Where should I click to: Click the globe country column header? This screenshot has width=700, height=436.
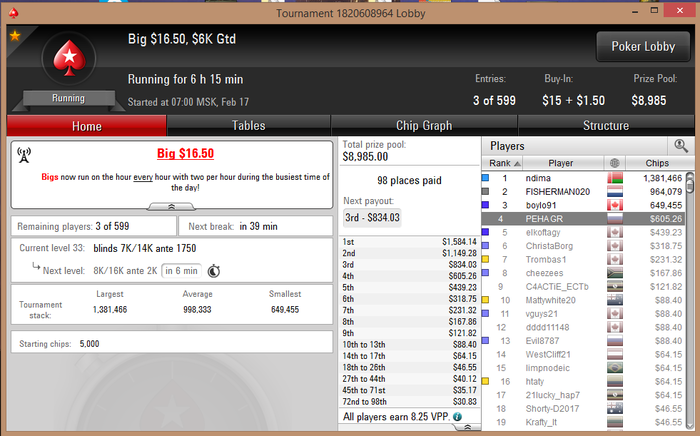click(x=615, y=163)
